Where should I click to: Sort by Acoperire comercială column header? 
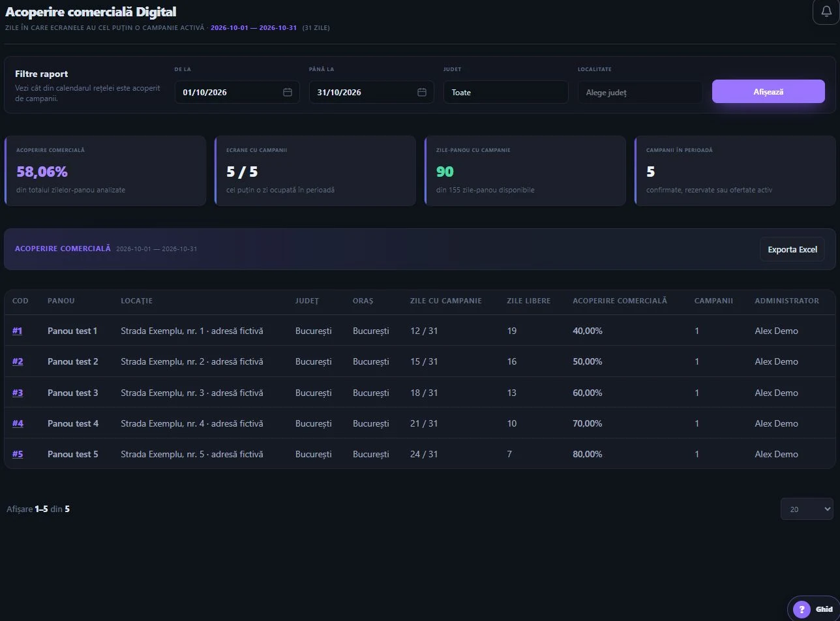click(620, 301)
